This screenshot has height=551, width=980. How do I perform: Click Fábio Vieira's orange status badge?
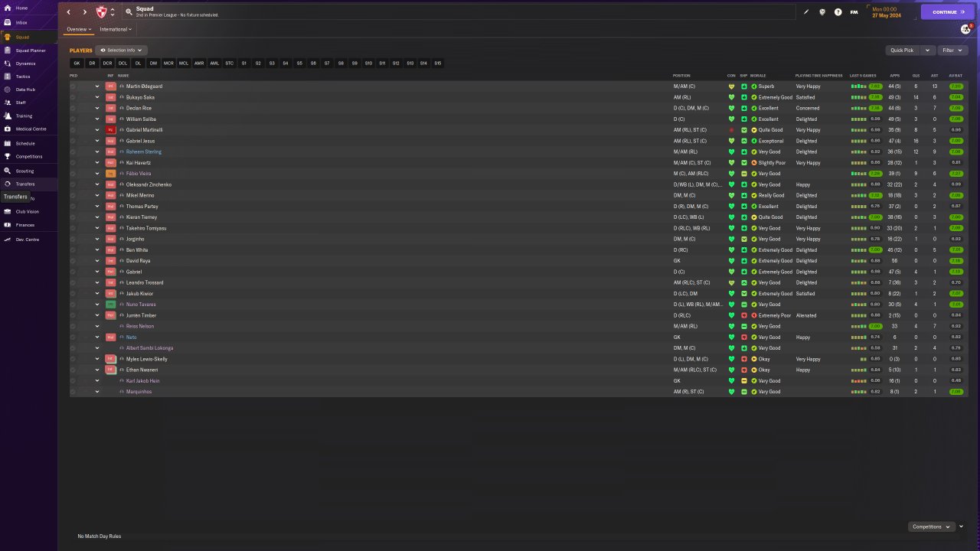(110, 174)
